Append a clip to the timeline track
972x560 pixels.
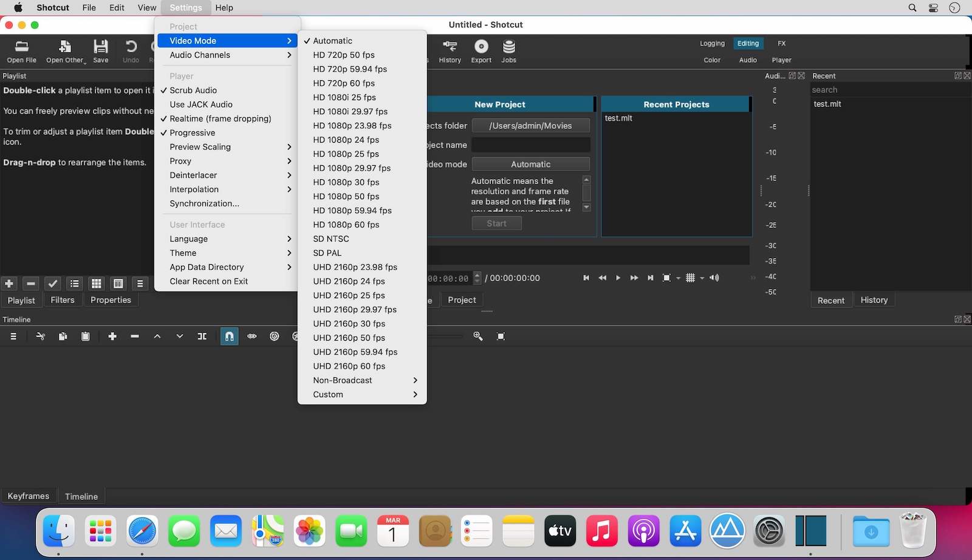coord(112,336)
